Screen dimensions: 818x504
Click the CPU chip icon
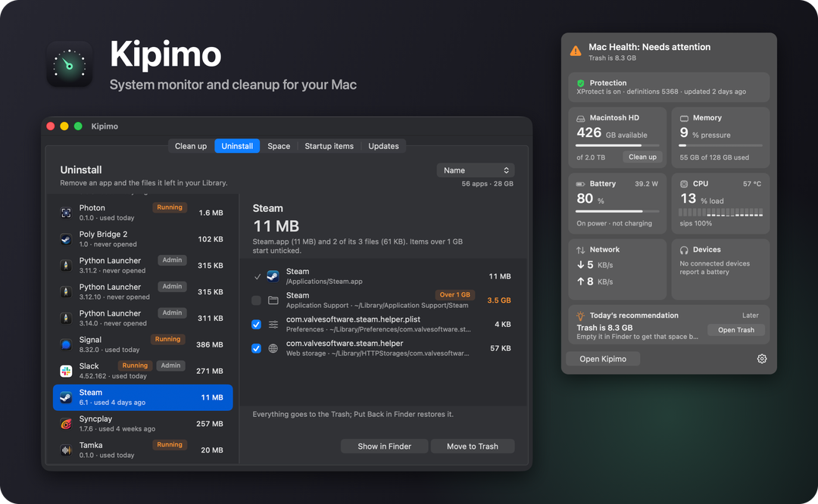click(x=684, y=184)
